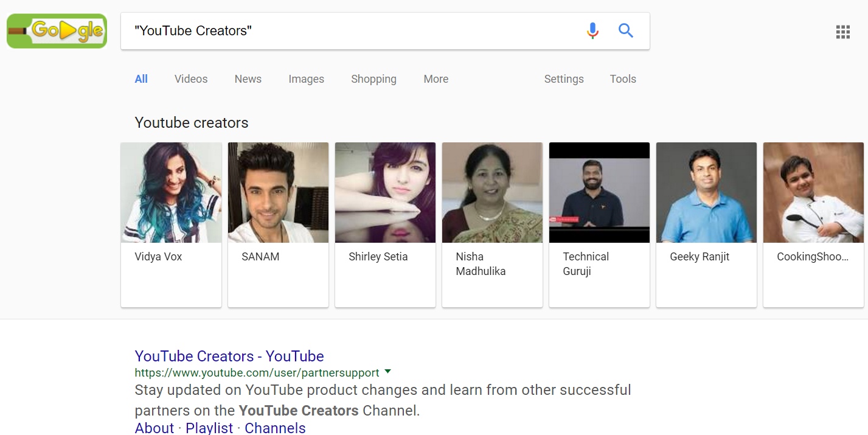
Task: Open the More search options menu
Action: click(x=436, y=79)
